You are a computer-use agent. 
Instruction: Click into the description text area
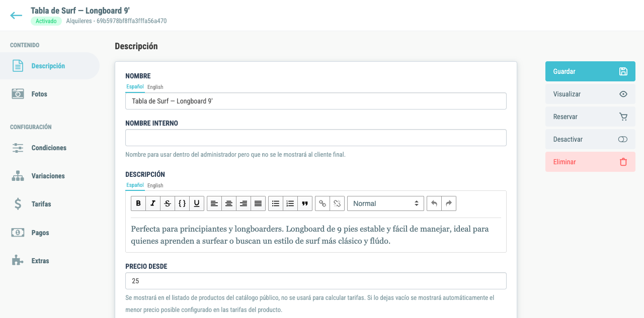tap(316, 235)
